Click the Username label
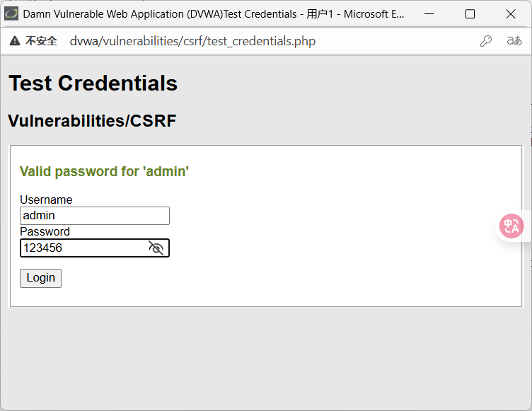 click(x=46, y=199)
